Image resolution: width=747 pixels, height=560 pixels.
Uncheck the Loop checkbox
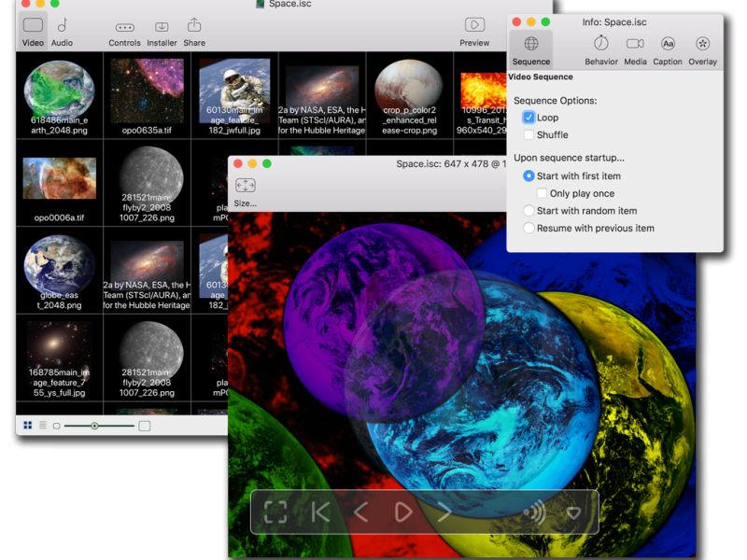pyautogui.click(x=529, y=118)
